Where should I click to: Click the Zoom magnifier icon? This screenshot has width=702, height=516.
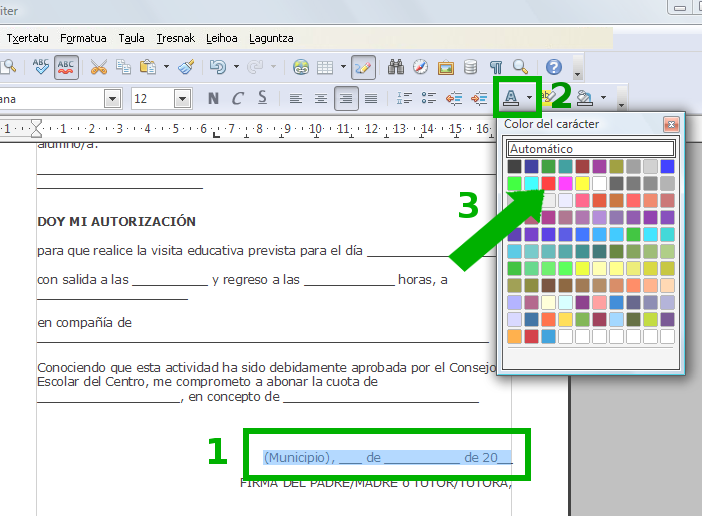(520, 67)
